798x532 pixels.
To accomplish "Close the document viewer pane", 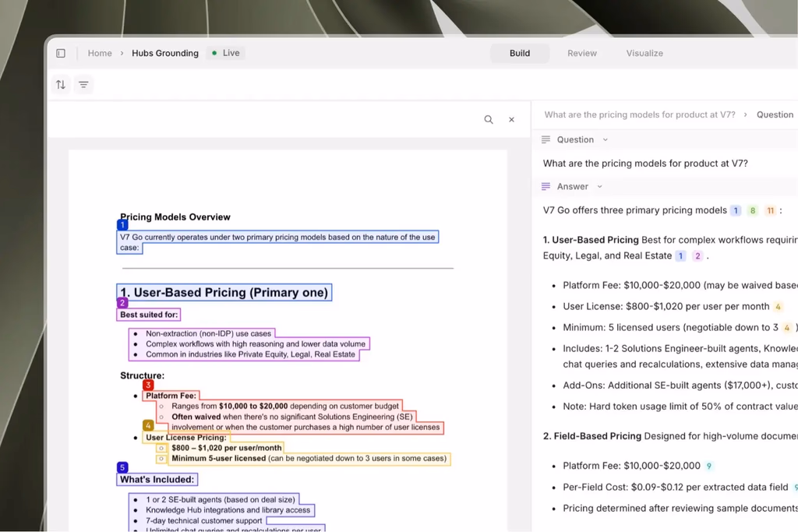I will pos(511,119).
